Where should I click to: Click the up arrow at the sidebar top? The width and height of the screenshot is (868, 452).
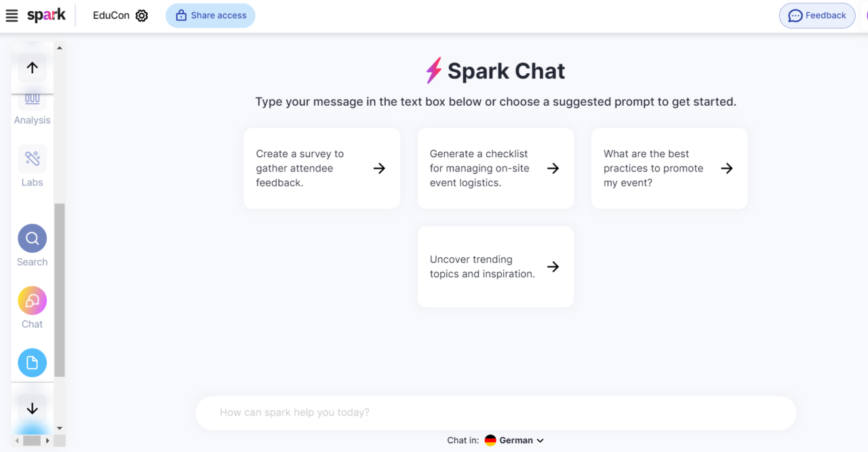[32, 67]
